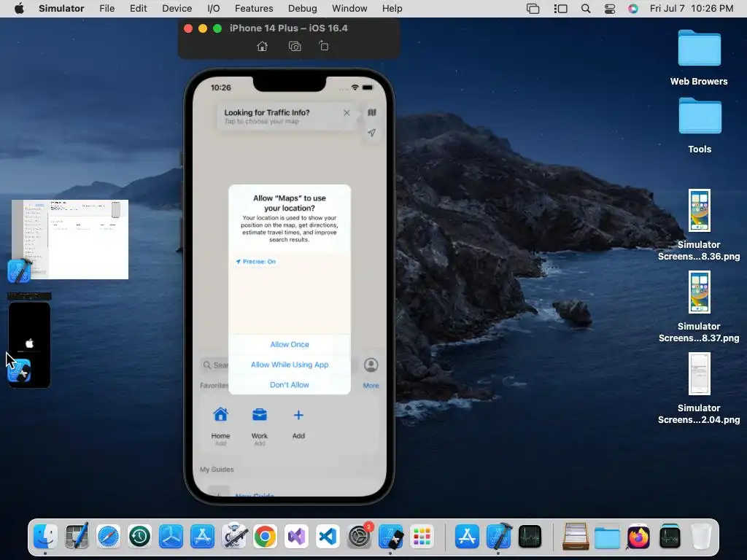Click the Siri icon in the menu bar
747x560 pixels.
632,9
